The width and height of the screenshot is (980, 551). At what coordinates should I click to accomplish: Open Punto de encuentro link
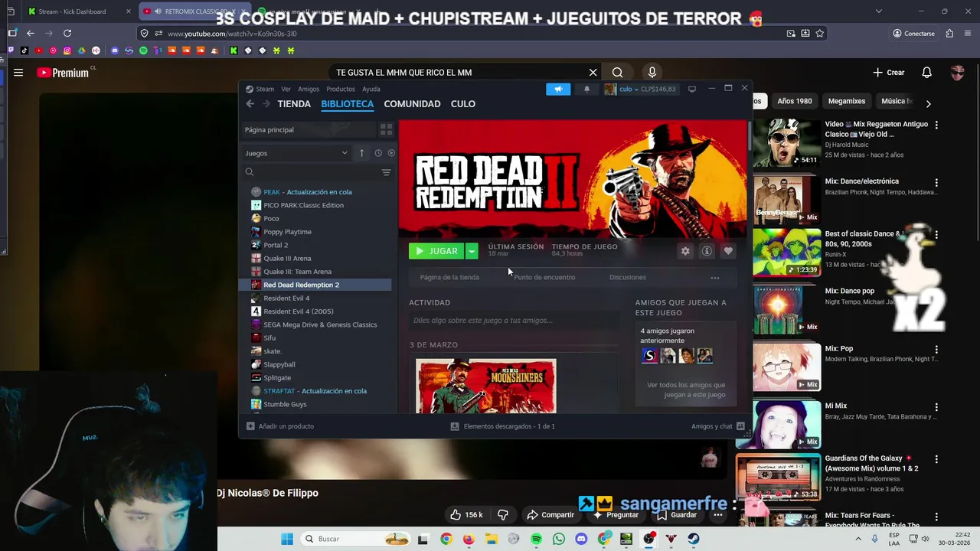544,277
